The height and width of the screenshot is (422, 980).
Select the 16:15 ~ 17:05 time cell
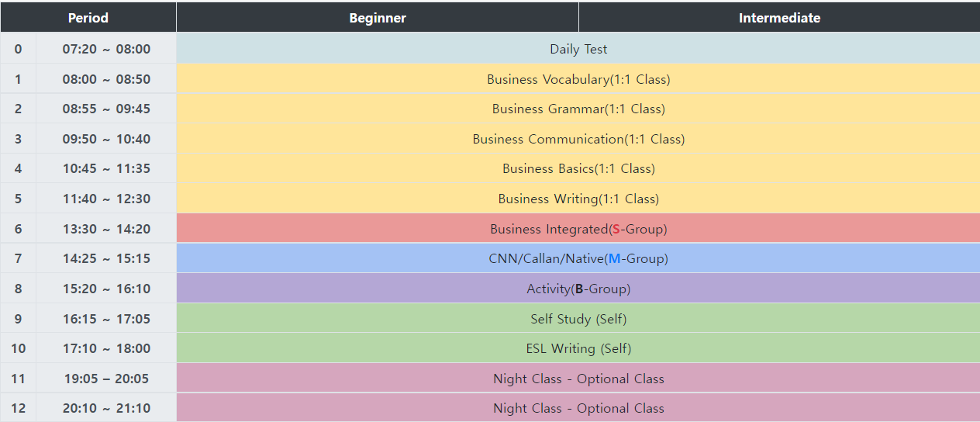(106, 319)
